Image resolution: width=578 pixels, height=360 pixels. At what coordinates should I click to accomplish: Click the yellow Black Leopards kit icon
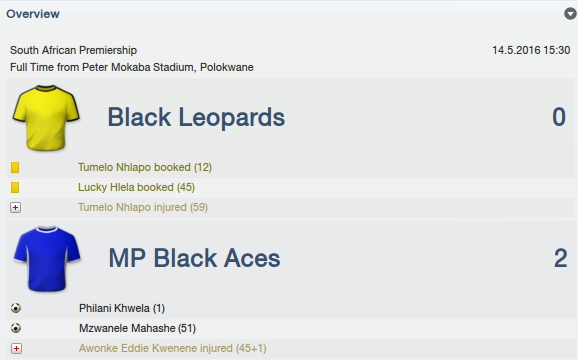(46, 118)
